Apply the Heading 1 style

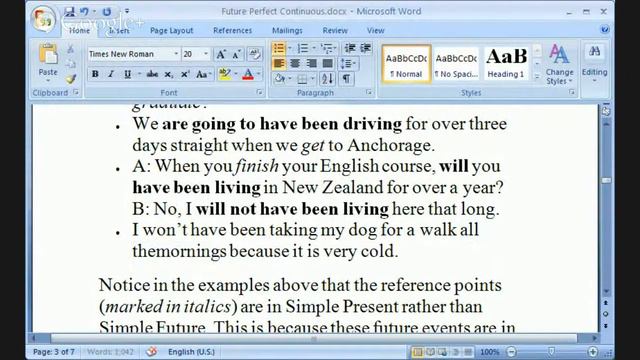point(506,64)
